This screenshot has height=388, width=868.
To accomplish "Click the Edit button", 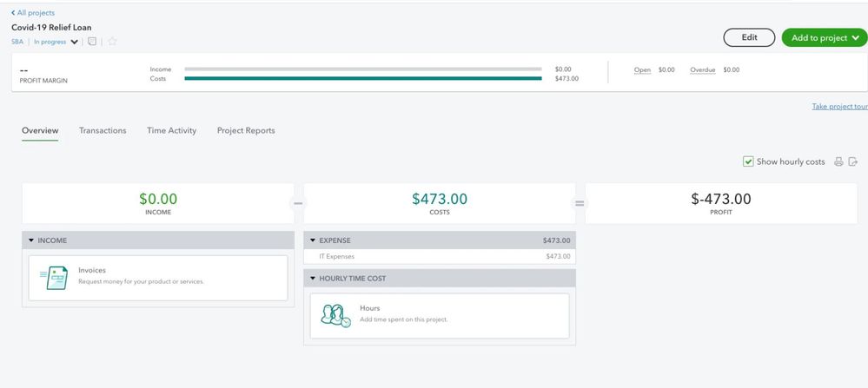I will pos(749,38).
